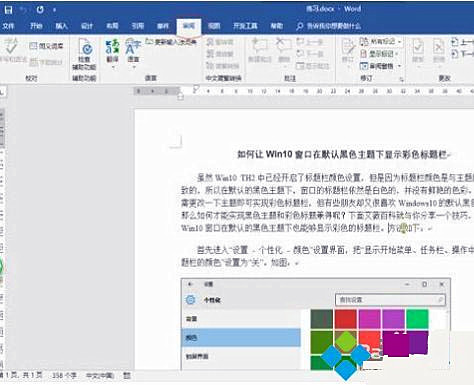Viewport: 474px width, 385px height.
Task: Click the '358 个字' word count in status bar
Action: (64, 375)
